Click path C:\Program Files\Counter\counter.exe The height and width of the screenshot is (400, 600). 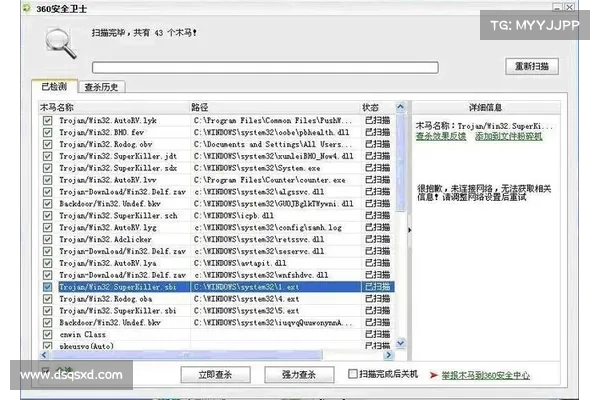pyautogui.click(x=269, y=180)
